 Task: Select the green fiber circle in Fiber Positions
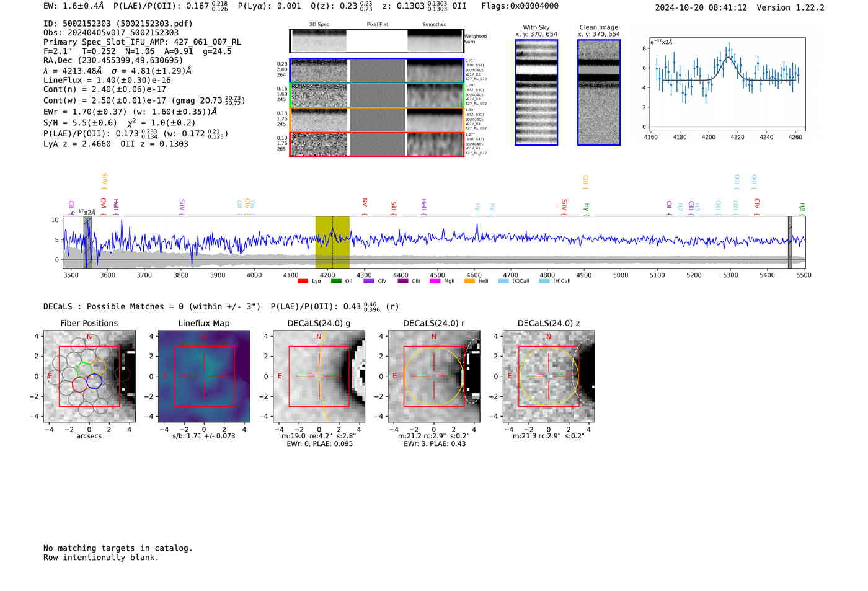[84, 370]
